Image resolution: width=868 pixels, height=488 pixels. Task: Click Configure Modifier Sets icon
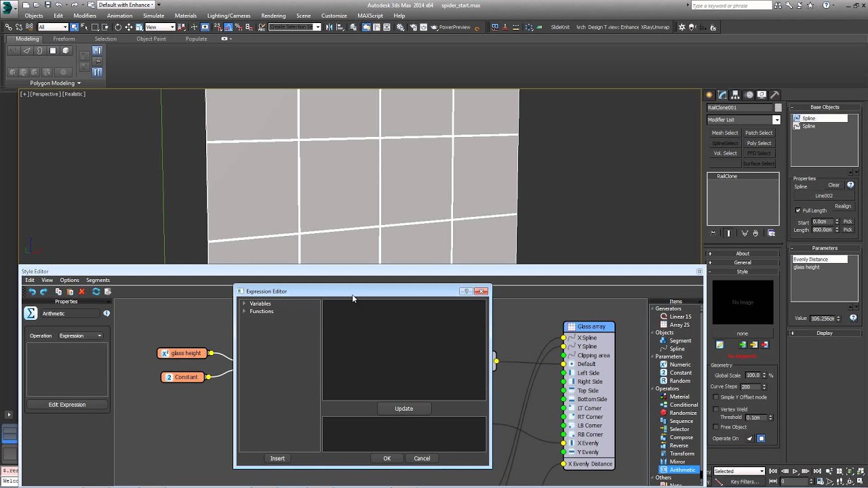771,233
